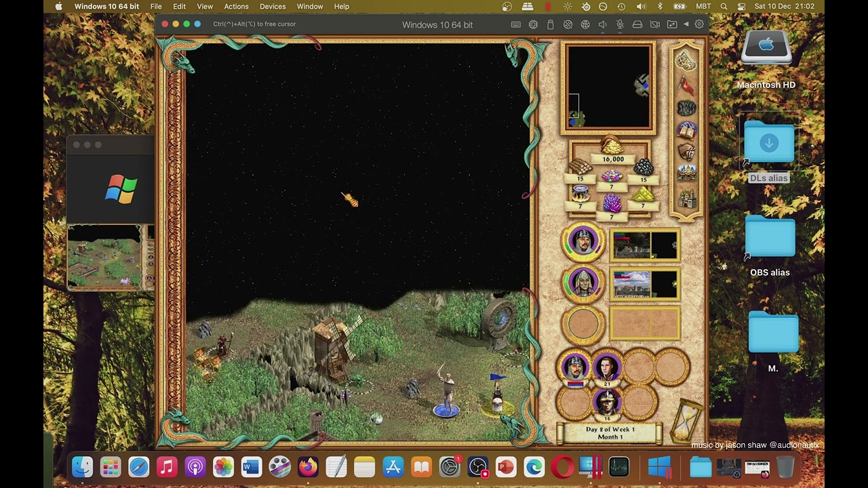Open OBS from the Dock
868x488 pixels.
(477, 467)
